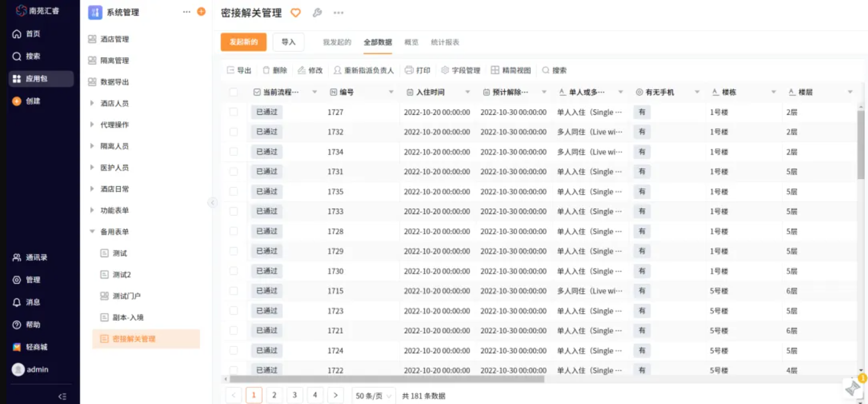This screenshot has width=868, height=404.
Task: Tick the checkbox for row 1734
Action: [x=234, y=152]
